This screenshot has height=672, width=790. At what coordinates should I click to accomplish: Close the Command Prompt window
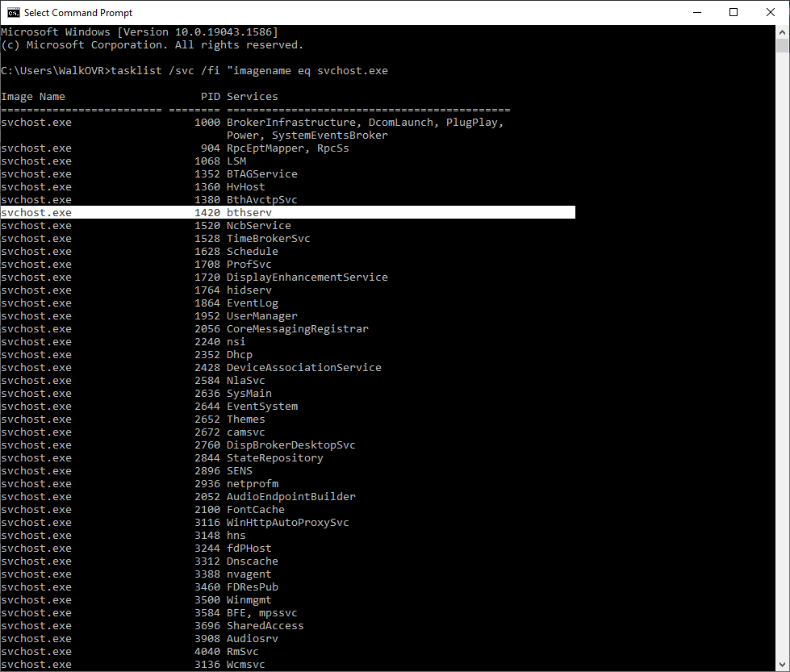770,12
